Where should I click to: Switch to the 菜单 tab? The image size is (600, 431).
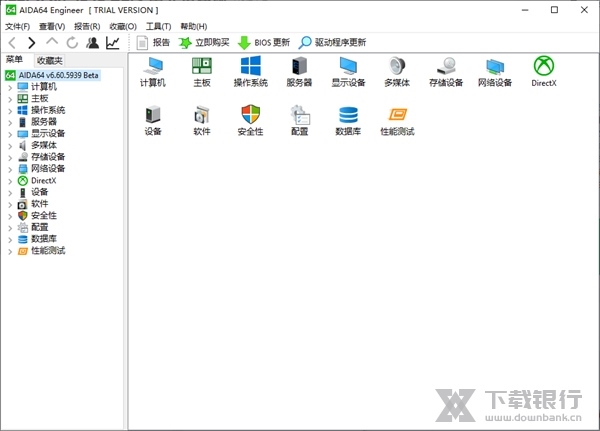click(x=15, y=60)
